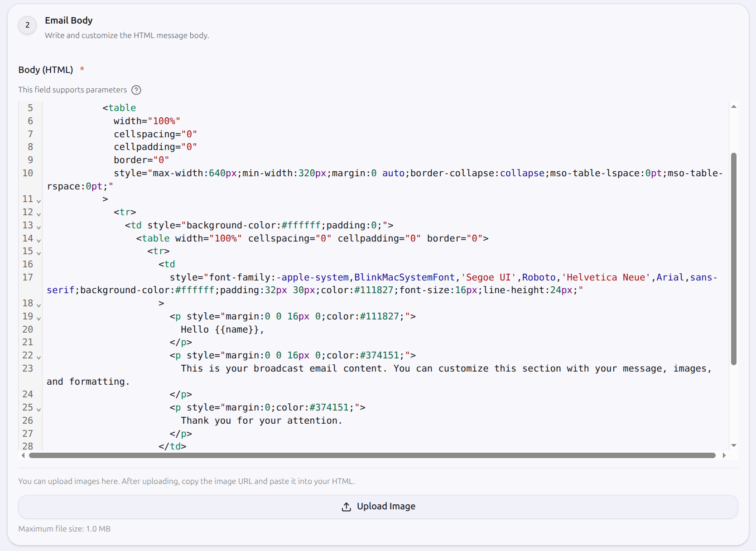Viewport: 756px width, 551px height.
Task: Click the p style margin:0 line 25
Action: pyautogui.click(x=268, y=407)
